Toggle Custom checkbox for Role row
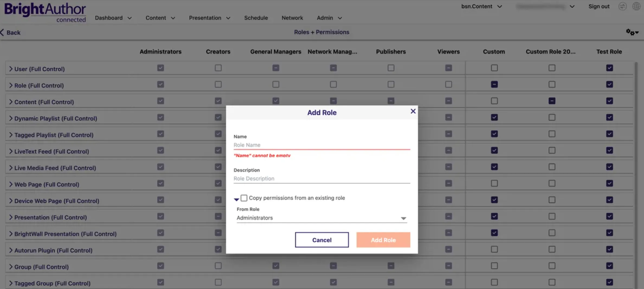 coord(494,84)
